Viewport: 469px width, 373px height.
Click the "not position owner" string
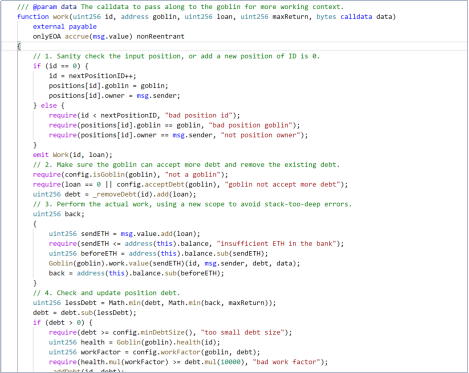point(260,135)
